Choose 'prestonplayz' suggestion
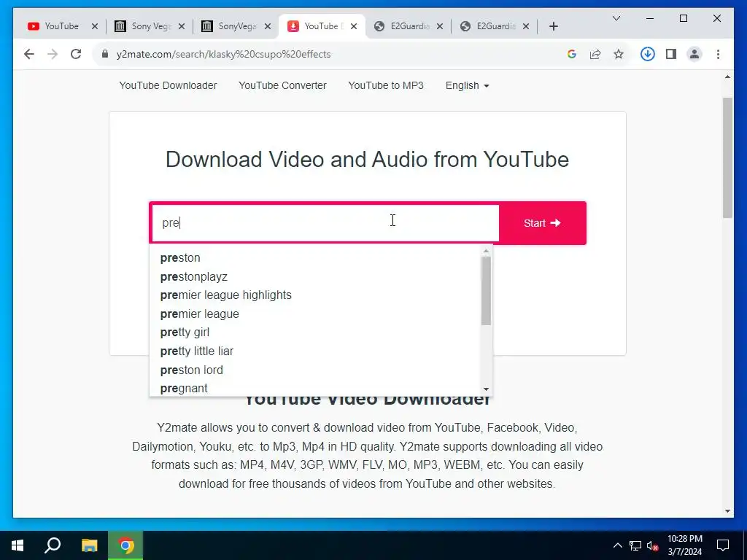The height and width of the screenshot is (560, 747). [315, 276]
